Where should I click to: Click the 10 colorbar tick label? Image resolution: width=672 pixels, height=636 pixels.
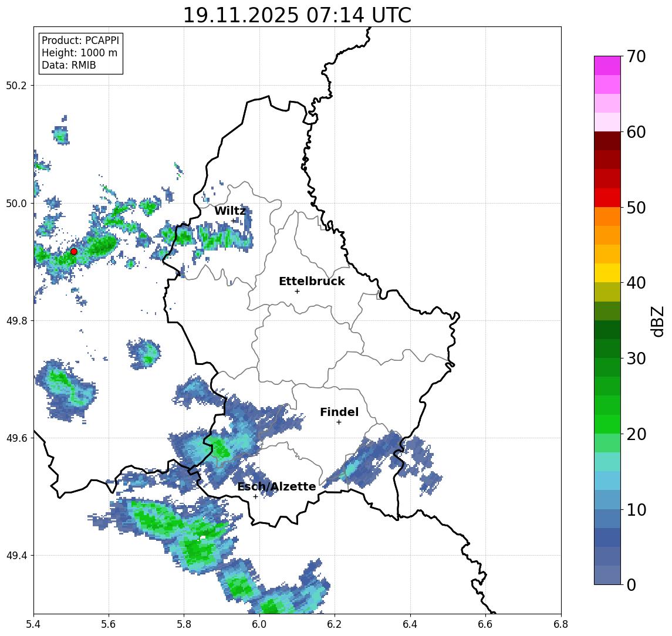(636, 510)
